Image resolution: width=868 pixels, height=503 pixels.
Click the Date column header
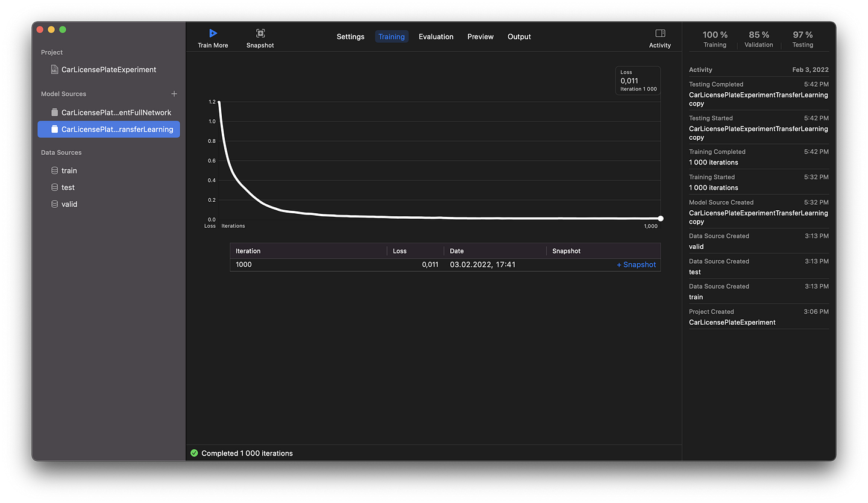pyautogui.click(x=495, y=251)
